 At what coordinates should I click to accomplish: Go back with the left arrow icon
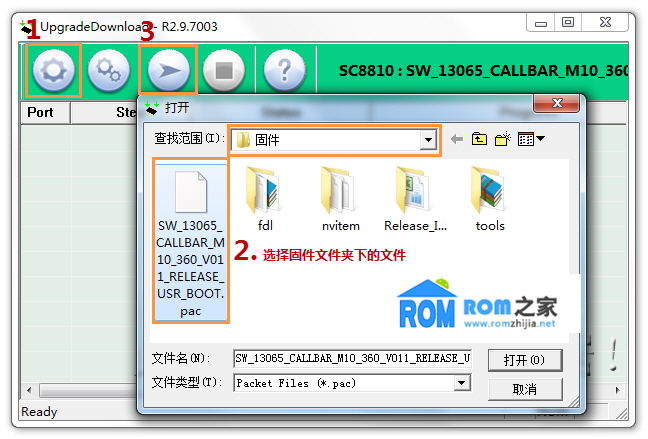pyautogui.click(x=457, y=139)
